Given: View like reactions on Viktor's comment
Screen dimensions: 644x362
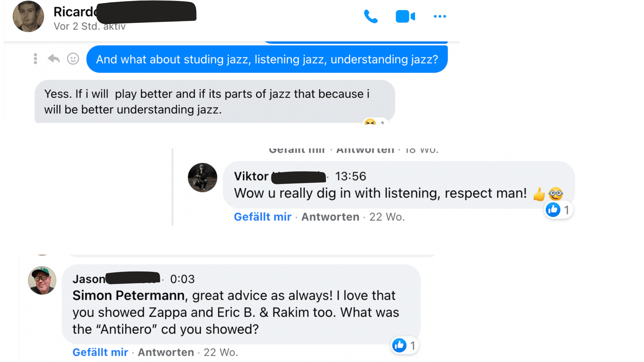Looking at the screenshot, I should 558,210.
